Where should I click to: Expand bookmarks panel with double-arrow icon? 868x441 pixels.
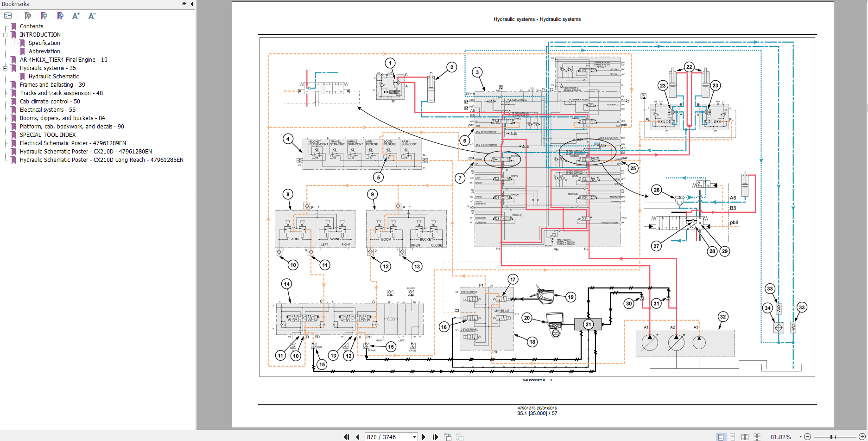click(x=184, y=4)
